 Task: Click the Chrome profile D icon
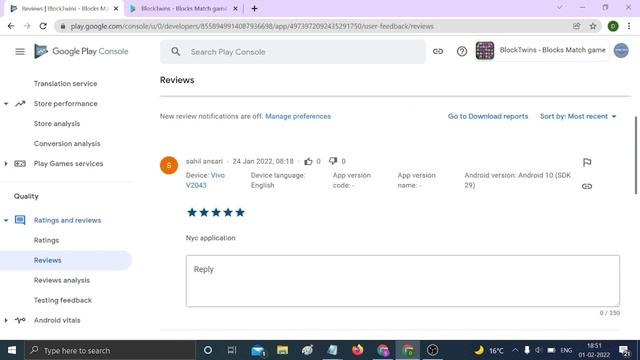[613, 26]
